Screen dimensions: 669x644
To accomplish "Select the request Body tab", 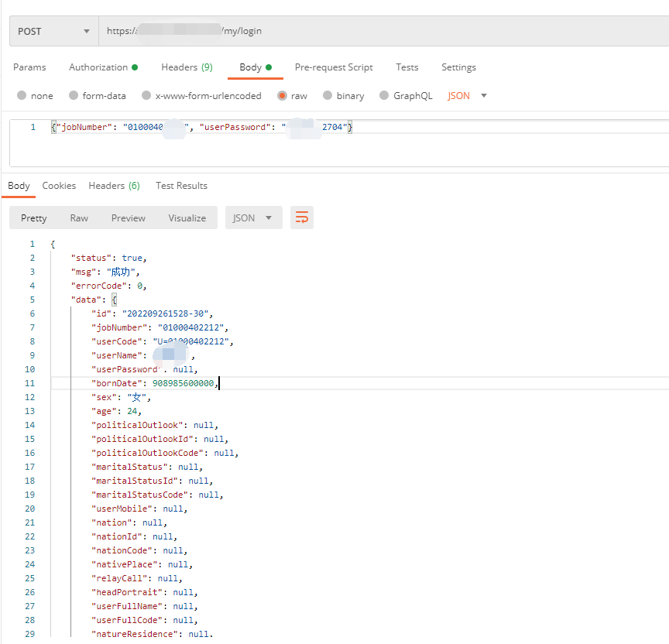I will pos(256,67).
